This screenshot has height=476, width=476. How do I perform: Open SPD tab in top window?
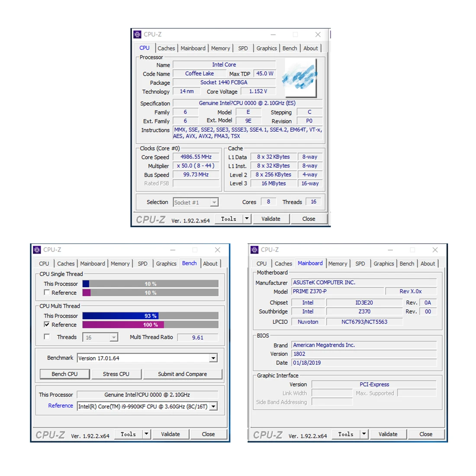(243, 48)
